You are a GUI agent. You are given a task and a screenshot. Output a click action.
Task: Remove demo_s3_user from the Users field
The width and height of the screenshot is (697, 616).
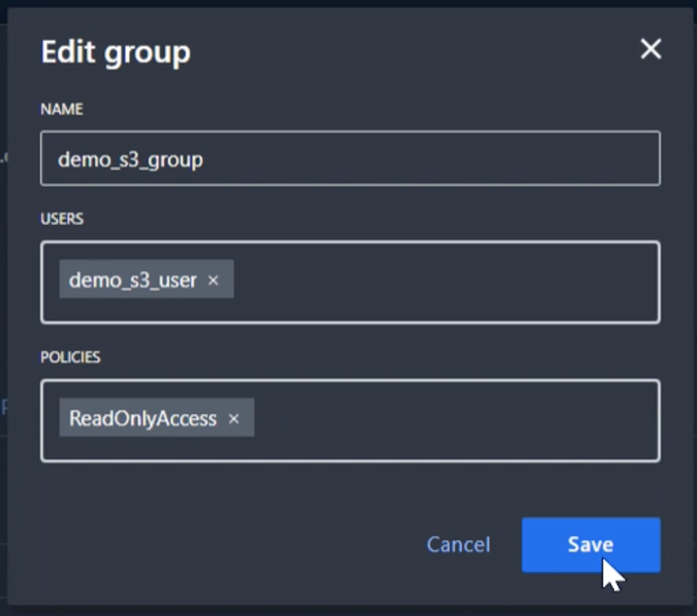pyautogui.click(x=213, y=280)
